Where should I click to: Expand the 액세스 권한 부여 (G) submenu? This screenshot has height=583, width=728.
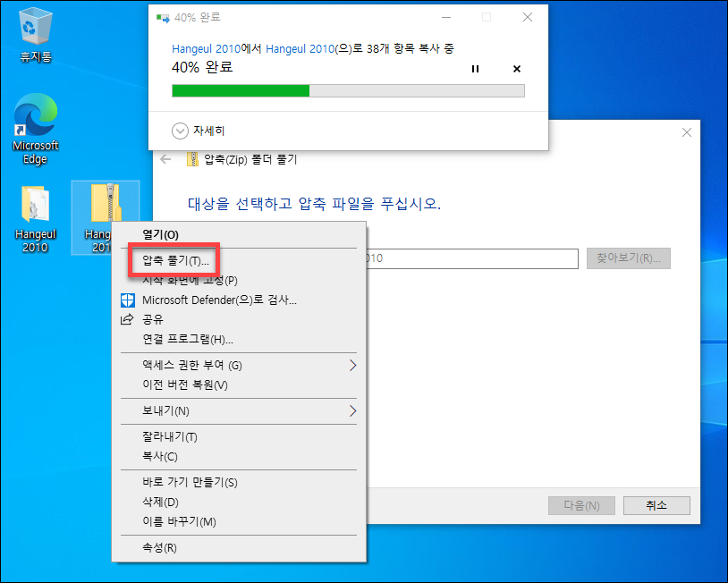pos(239,366)
